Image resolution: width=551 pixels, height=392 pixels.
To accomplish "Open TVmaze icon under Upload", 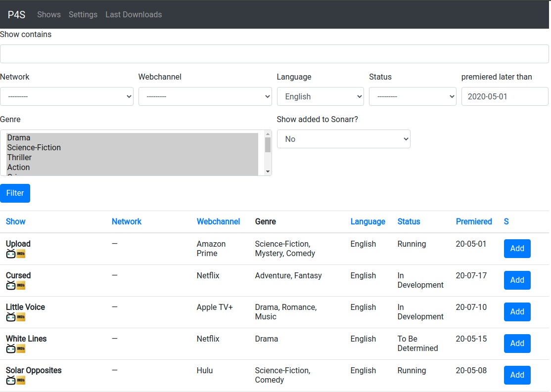I will pos(11,254).
